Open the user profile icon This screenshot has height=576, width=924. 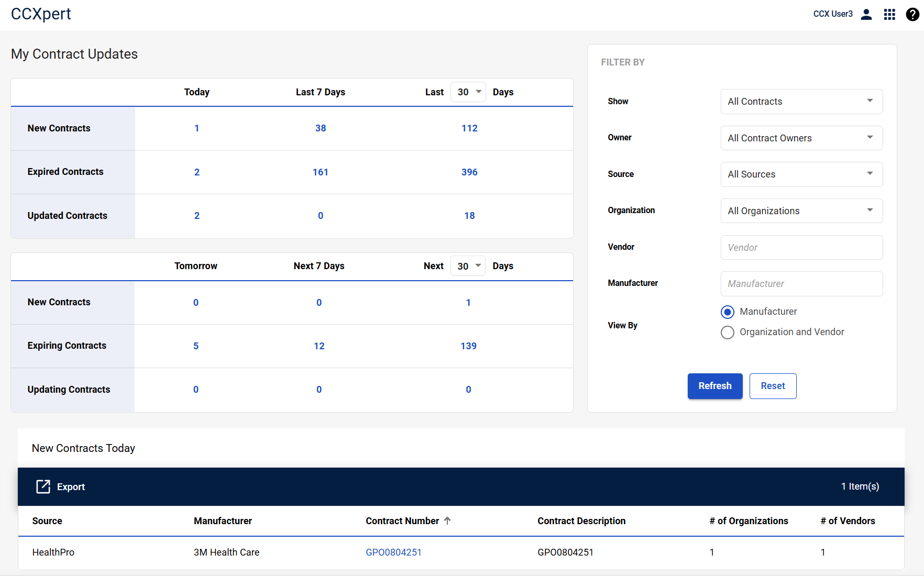click(866, 14)
